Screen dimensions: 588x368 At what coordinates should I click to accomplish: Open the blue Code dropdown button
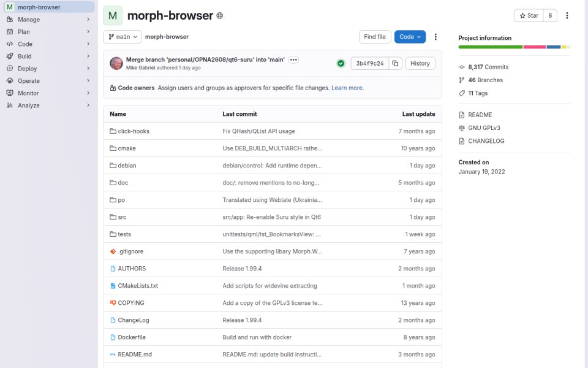pos(410,37)
